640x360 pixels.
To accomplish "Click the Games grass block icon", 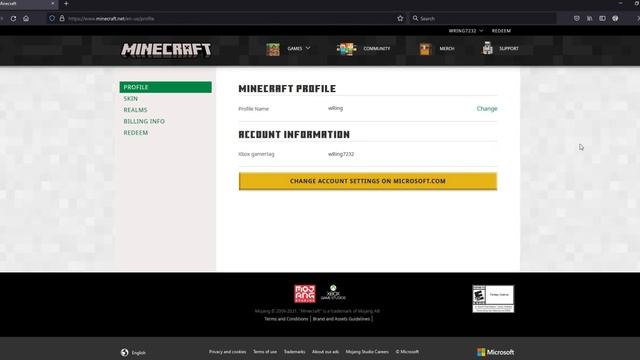I will click(x=273, y=49).
